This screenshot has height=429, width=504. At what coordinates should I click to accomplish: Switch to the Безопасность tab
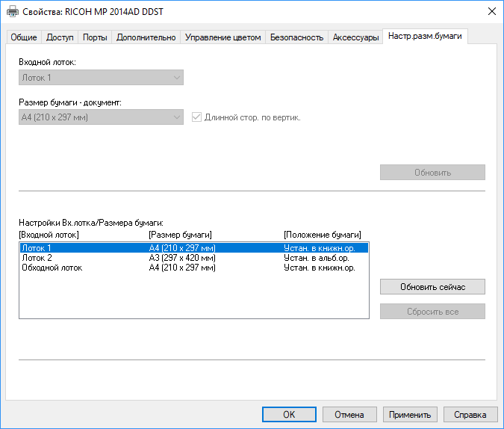pos(296,37)
